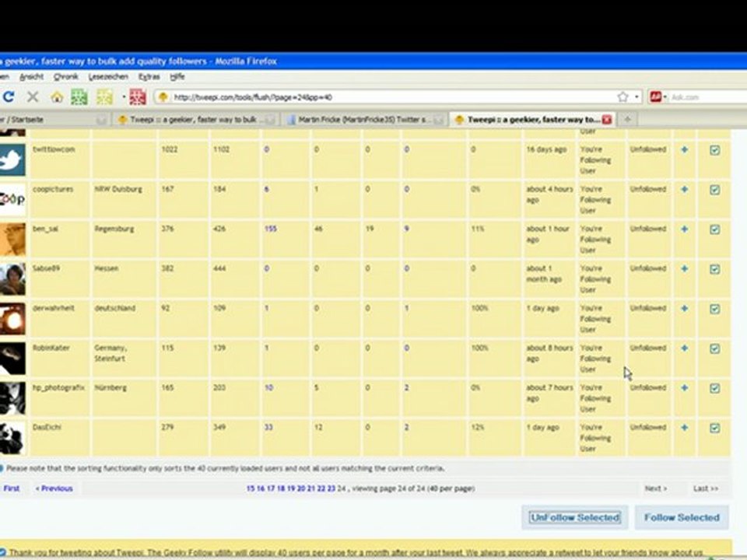Open RobinKater avatar thumbnail

pyautogui.click(x=12, y=358)
